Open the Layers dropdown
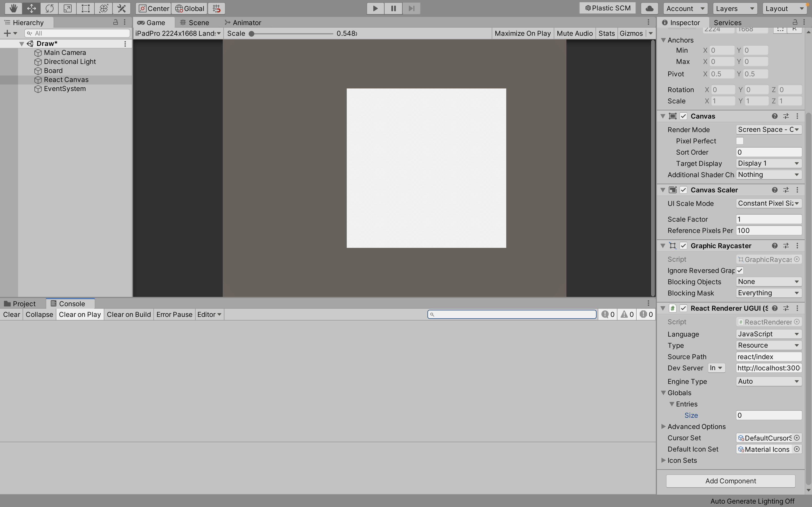Image resolution: width=812 pixels, height=507 pixels. (x=734, y=8)
